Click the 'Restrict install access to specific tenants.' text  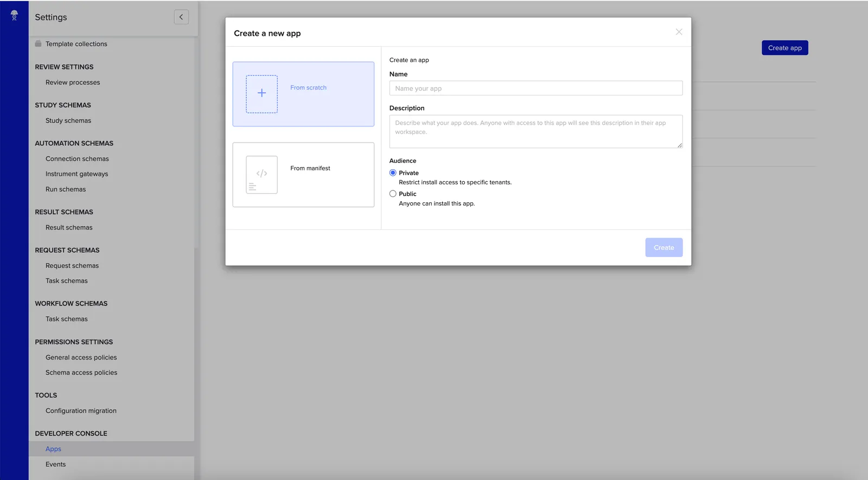pos(455,182)
